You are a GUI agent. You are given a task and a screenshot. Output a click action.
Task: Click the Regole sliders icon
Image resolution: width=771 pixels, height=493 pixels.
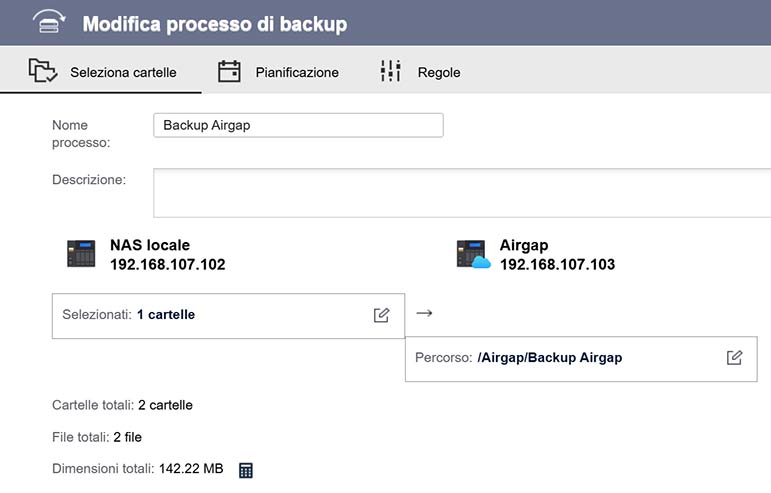[390, 71]
